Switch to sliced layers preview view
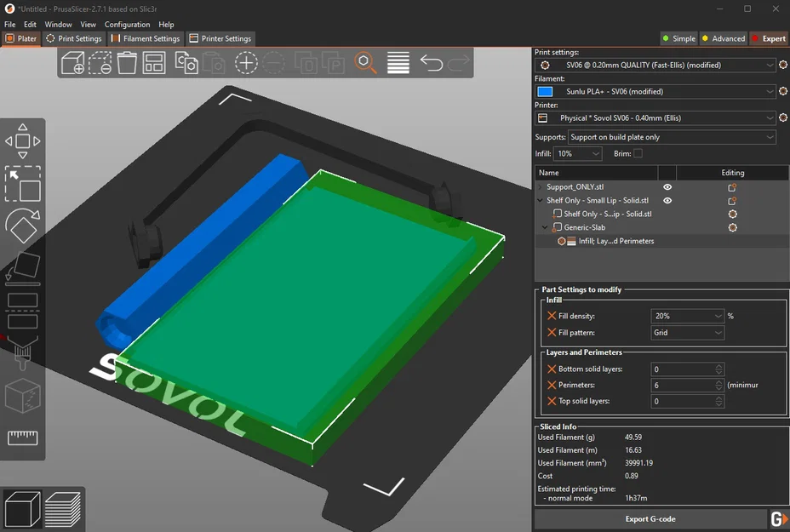Screen dimensions: 790x532 63,509
